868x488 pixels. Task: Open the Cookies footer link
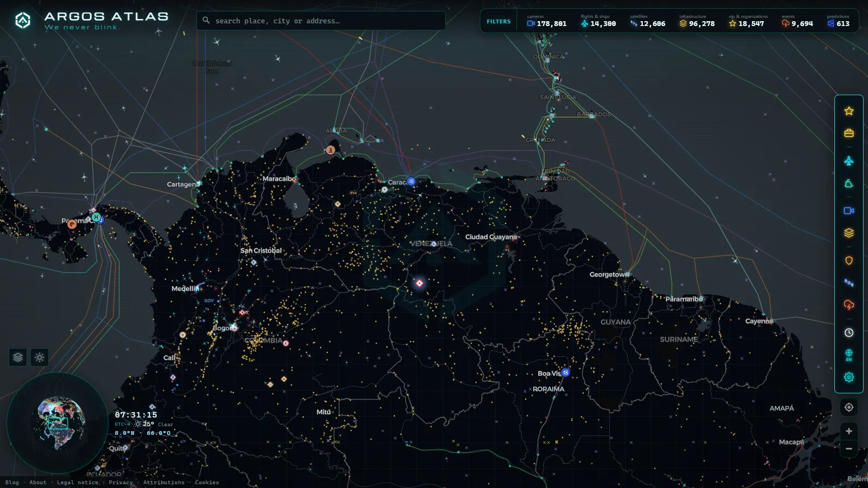click(x=207, y=482)
